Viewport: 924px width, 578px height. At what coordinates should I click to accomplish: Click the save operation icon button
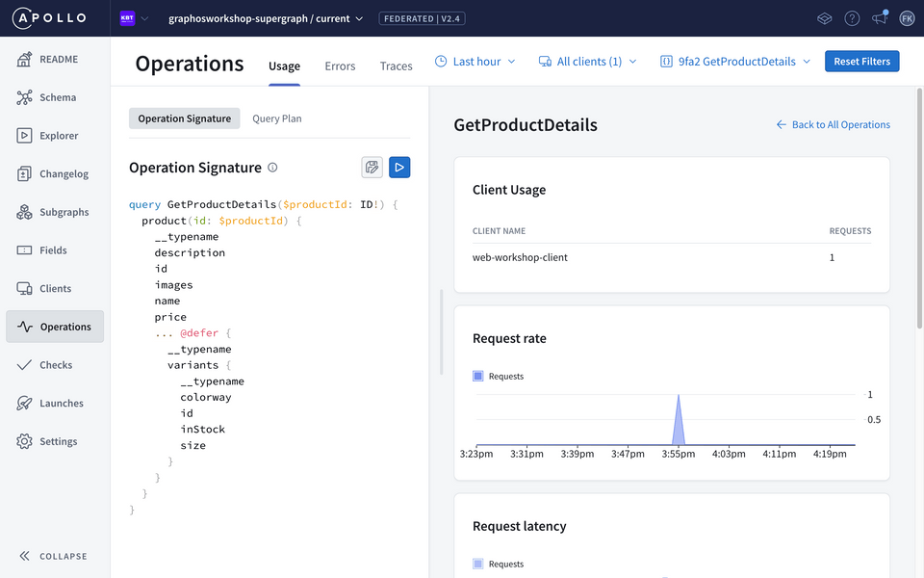(x=372, y=168)
